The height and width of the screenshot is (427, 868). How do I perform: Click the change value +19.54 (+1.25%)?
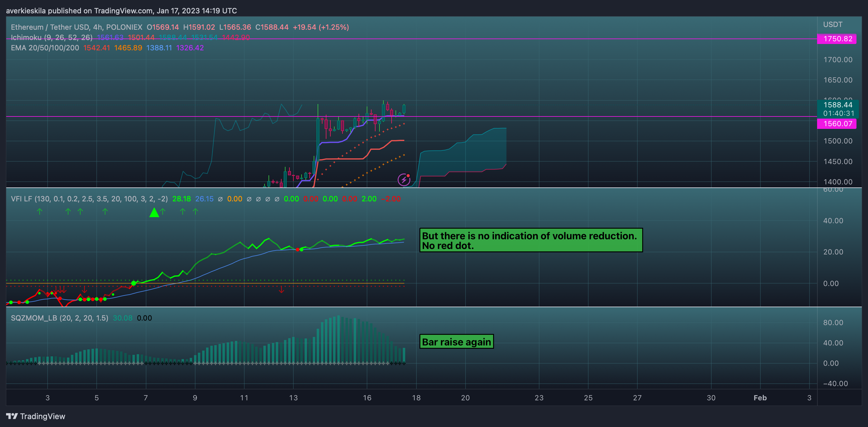[321, 27]
